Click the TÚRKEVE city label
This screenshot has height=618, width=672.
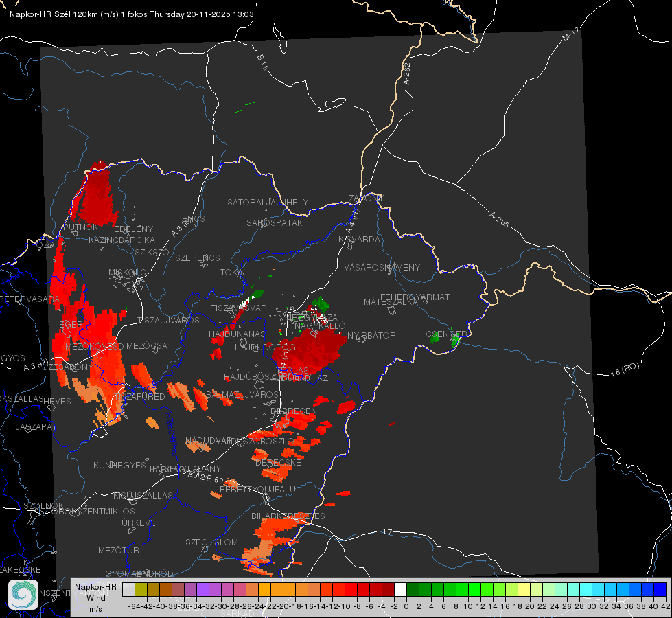pyautogui.click(x=137, y=523)
